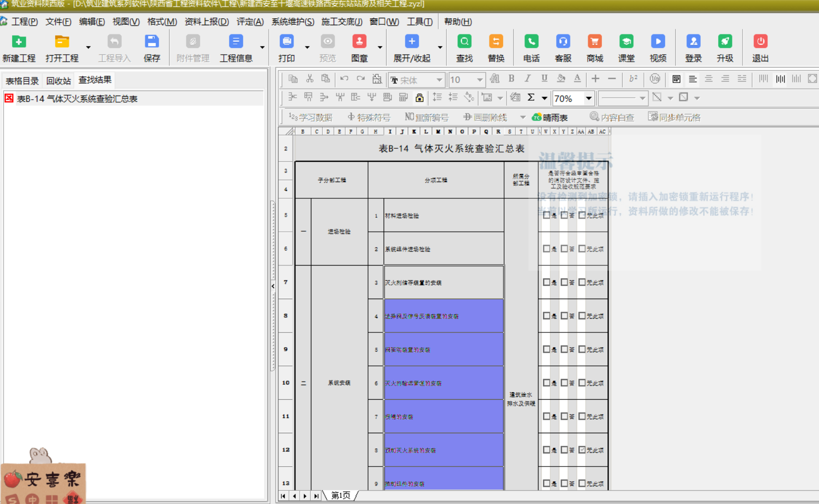Open the font size 10 dropdown

pyautogui.click(x=479, y=80)
